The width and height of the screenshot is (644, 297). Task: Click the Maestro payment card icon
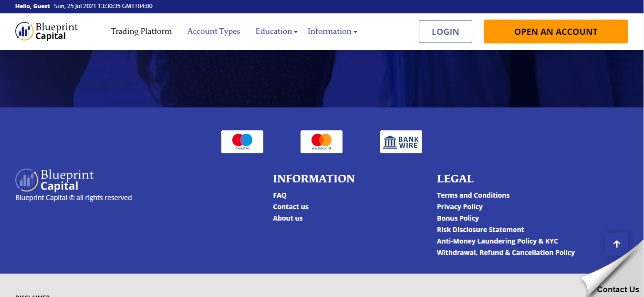point(242,142)
